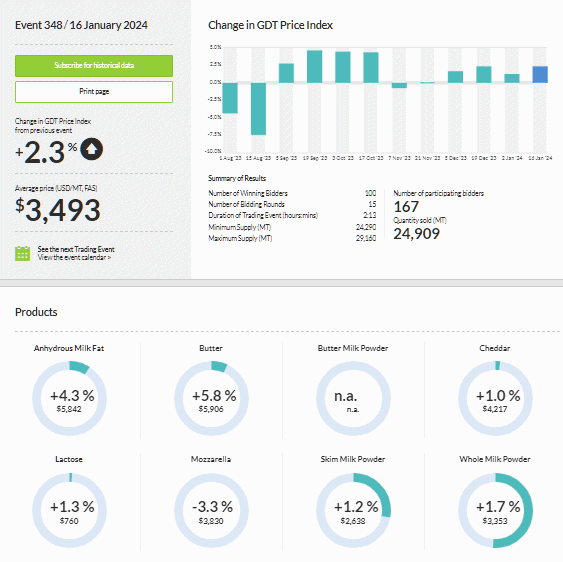Select the 3 Oct '23 chart bar
The height and width of the screenshot is (562, 563).
tap(343, 67)
